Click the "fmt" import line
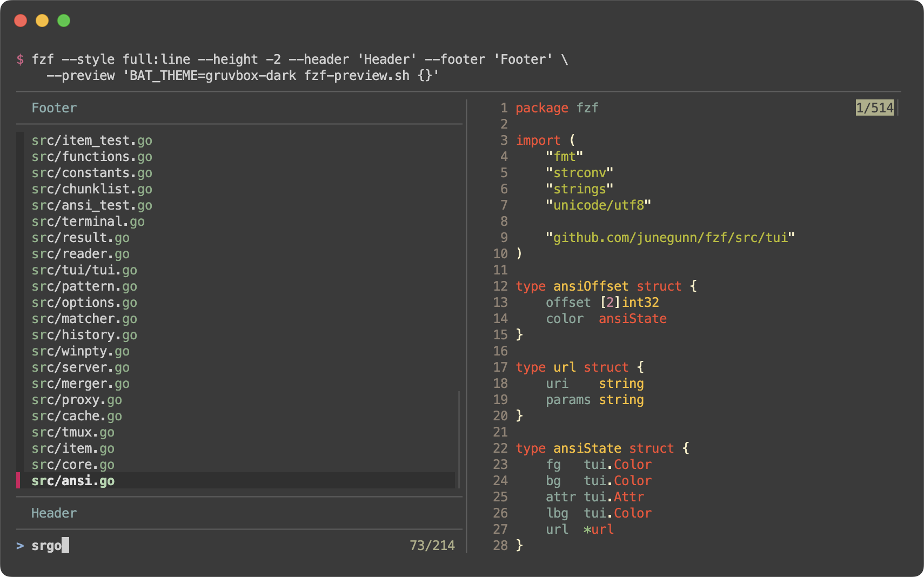The height and width of the screenshot is (577, 924). [565, 157]
